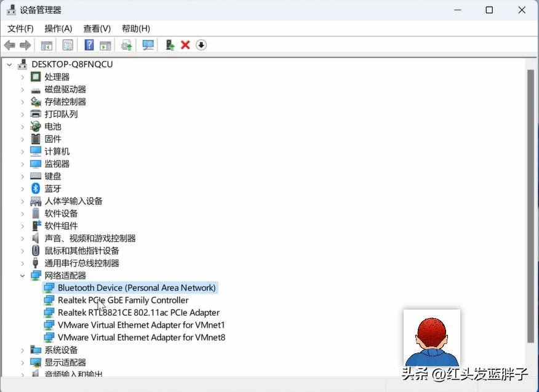Select the DESKTOP-Q8FNQCU root node
Image resolution: width=539 pixels, height=392 pixels.
tap(70, 63)
